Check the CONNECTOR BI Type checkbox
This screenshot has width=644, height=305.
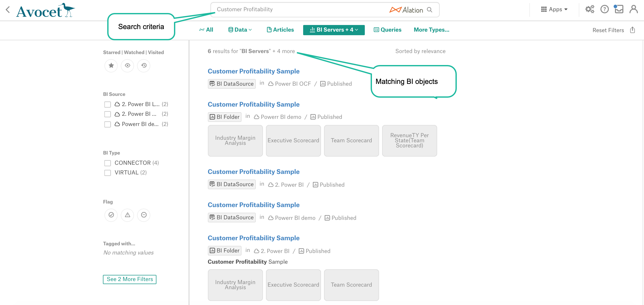(x=108, y=163)
